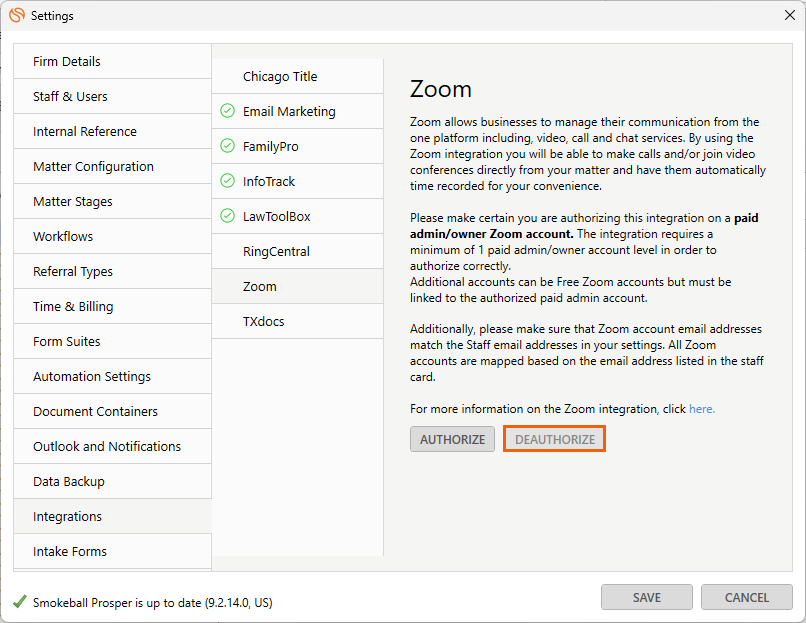
Task: Follow the 'here' link for Zoom info
Action: pos(702,409)
